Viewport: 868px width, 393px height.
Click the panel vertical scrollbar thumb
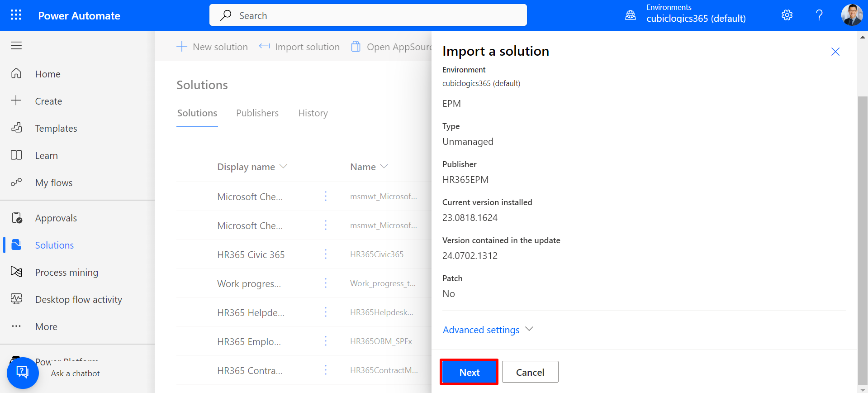click(863, 240)
